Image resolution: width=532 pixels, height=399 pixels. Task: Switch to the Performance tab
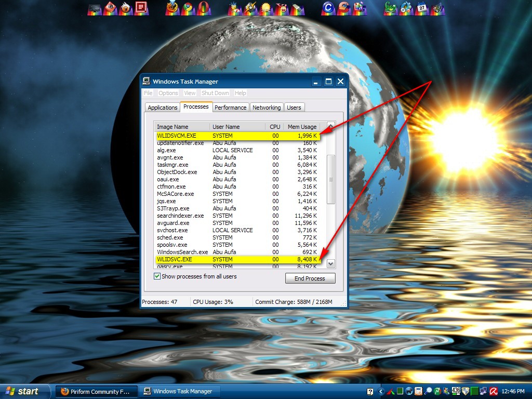pos(230,108)
